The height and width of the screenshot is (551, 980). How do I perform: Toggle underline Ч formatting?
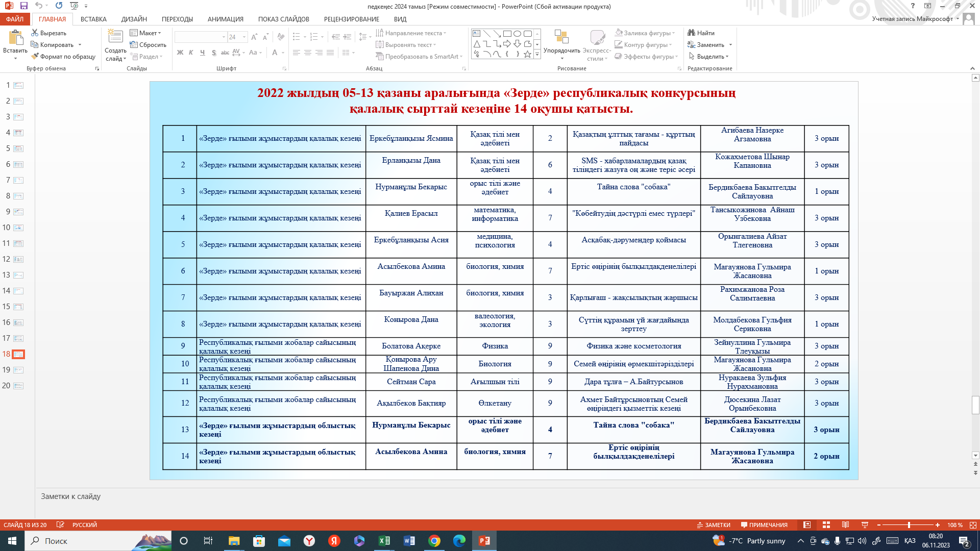[x=202, y=53]
